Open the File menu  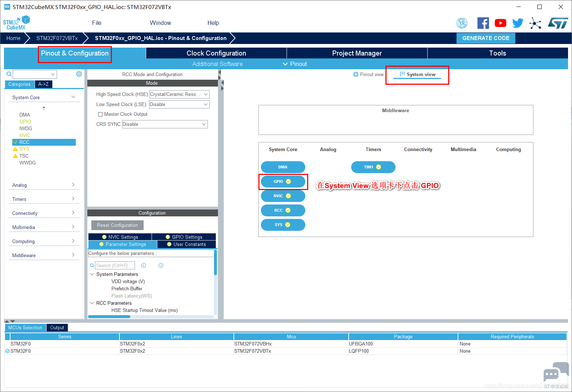(97, 23)
